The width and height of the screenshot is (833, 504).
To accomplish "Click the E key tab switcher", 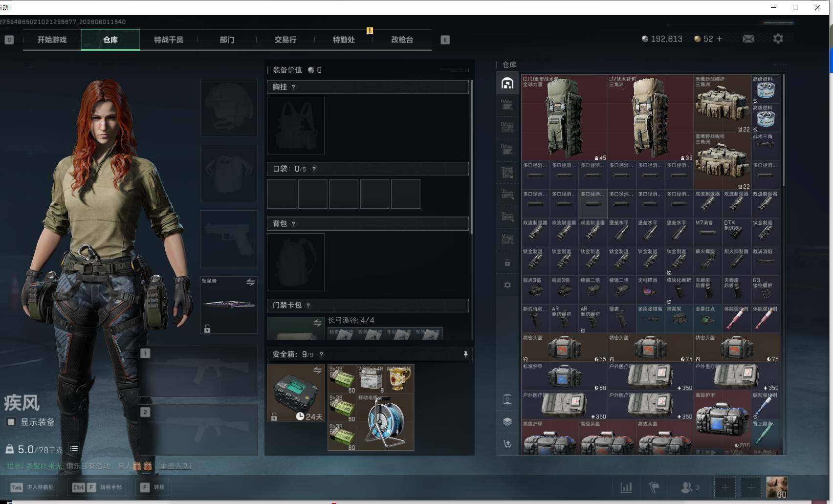I will click(445, 40).
